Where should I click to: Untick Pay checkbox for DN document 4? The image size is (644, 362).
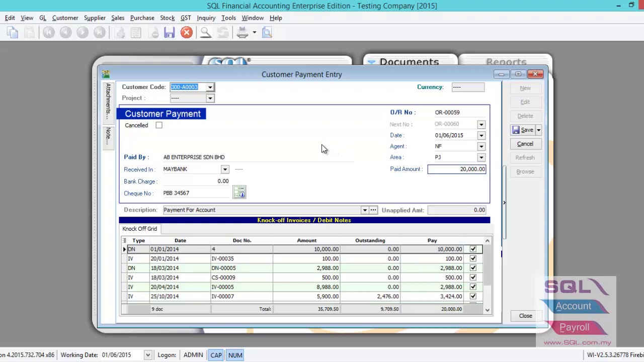[473, 249]
